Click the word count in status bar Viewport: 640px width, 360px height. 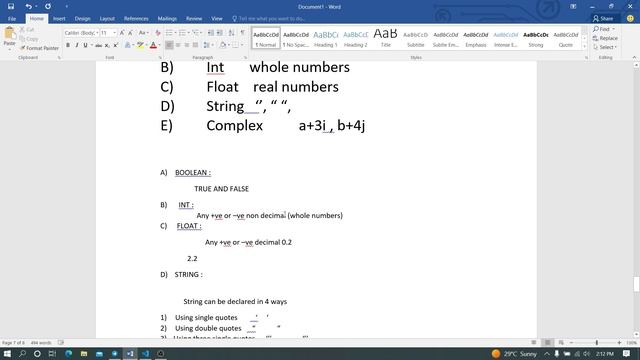coord(41,343)
